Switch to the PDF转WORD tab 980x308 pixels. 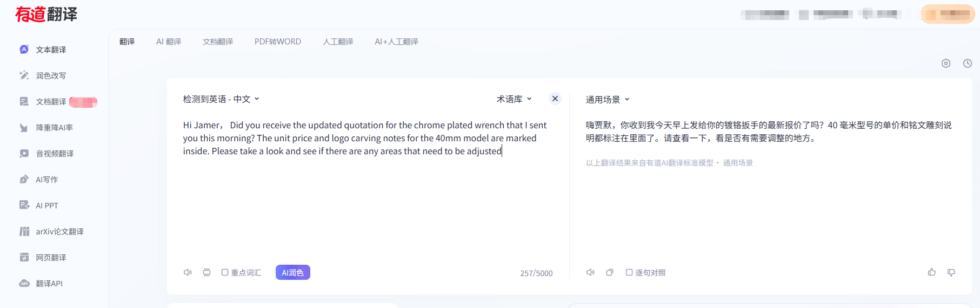[x=278, y=42]
